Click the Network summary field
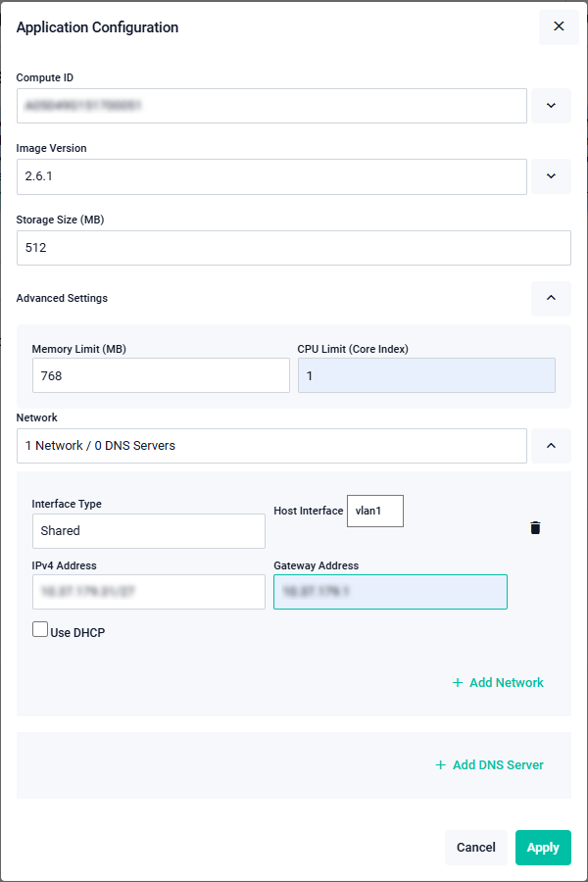Screen dimensions: 588x882 271,446
